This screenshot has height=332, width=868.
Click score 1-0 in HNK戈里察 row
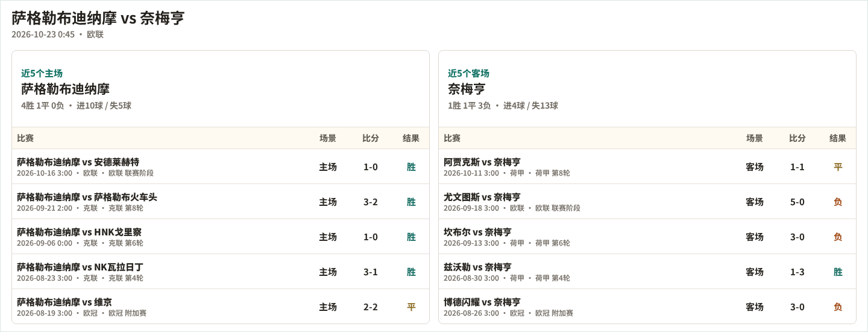tap(371, 237)
